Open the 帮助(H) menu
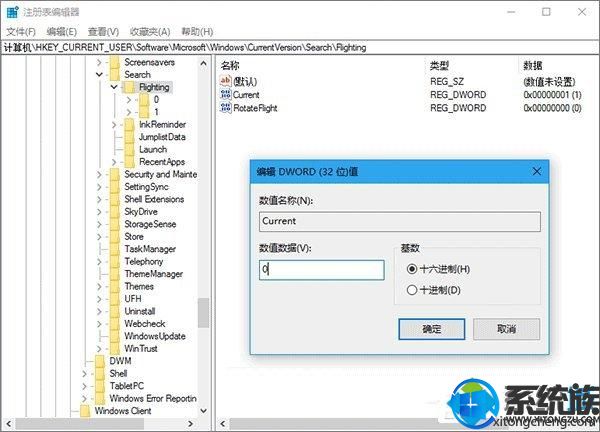The height and width of the screenshot is (432, 600). [197, 32]
